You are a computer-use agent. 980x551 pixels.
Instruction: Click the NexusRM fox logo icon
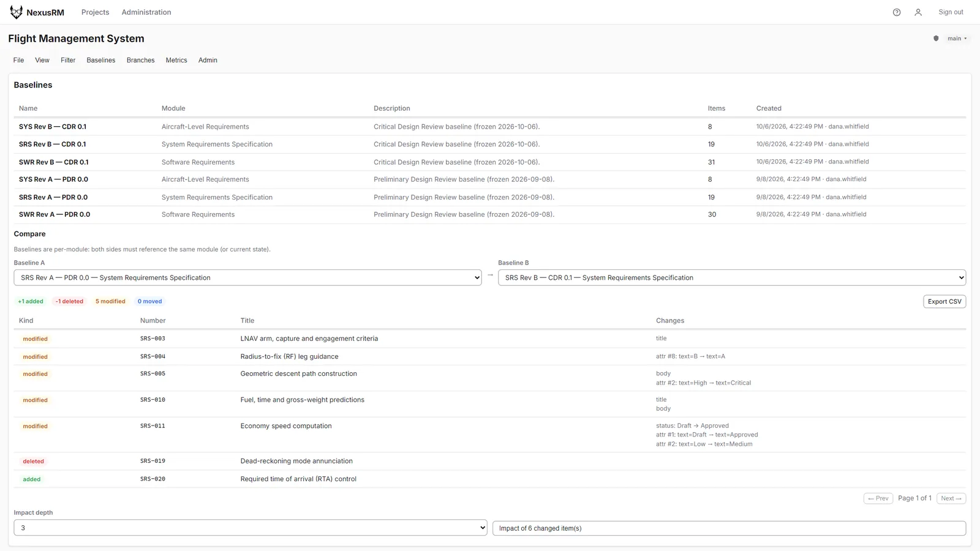16,12
